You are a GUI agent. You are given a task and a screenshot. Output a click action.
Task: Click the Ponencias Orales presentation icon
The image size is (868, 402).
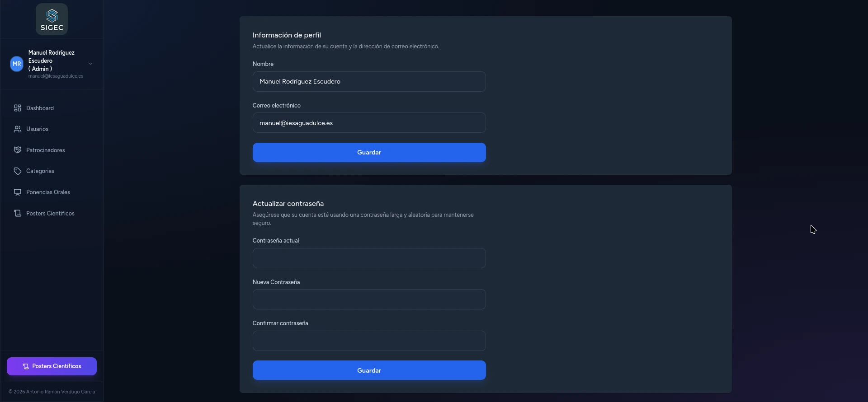point(18,192)
